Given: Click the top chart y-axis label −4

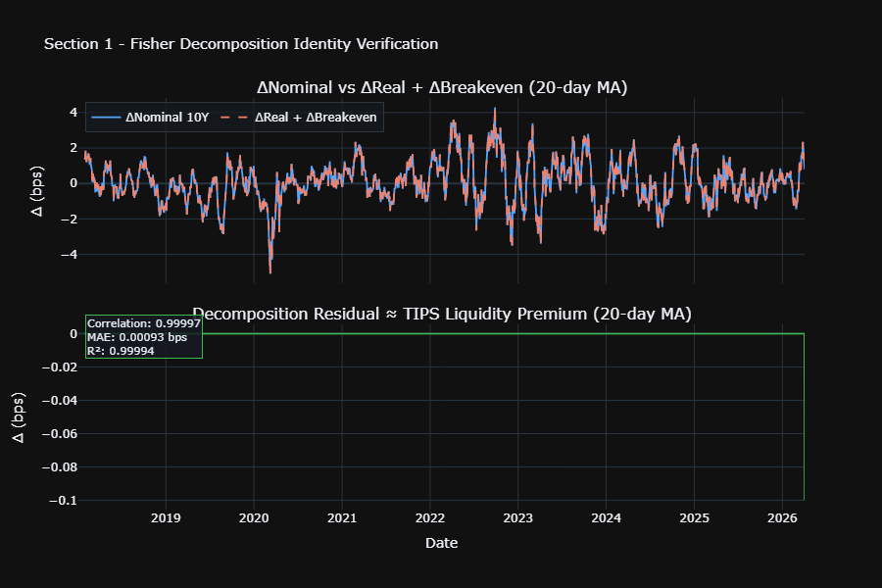Looking at the screenshot, I should 69,255.
